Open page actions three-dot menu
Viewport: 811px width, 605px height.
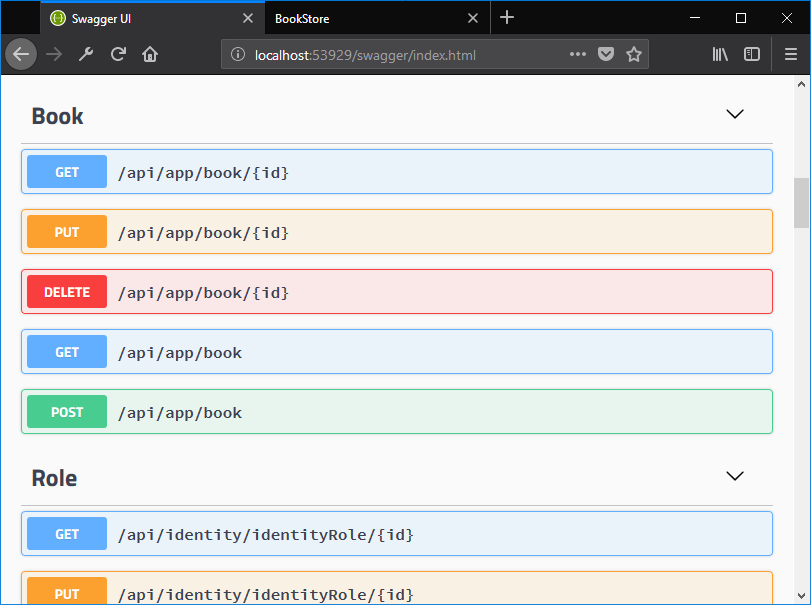[578, 54]
